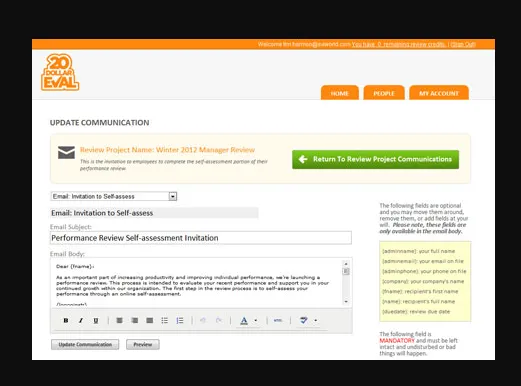
Task: Click the red MANDATORY word
Action: (397, 340)
